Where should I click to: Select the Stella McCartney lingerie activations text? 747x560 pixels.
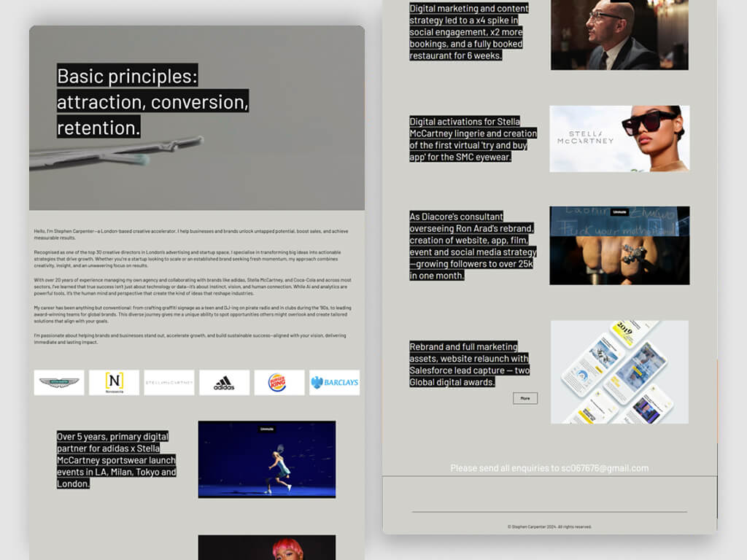click(x=473, y=139)
